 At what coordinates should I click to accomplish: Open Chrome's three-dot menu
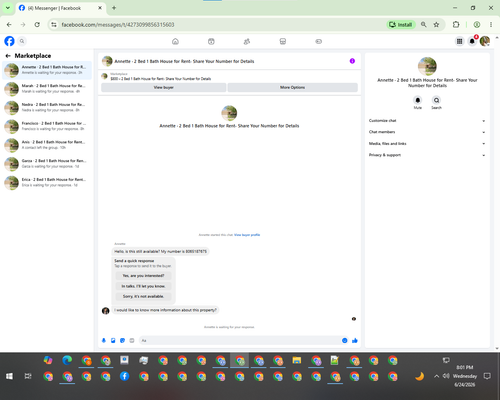tap(491, 25)
